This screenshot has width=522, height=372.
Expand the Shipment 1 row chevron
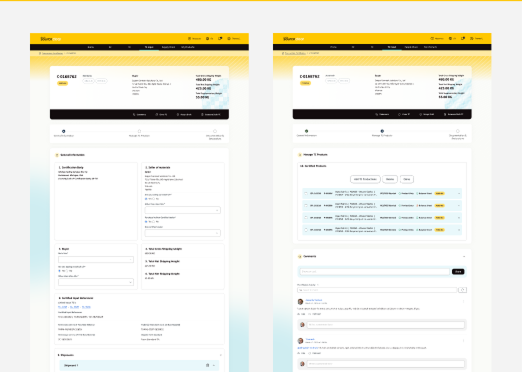[x=214, y=365]
